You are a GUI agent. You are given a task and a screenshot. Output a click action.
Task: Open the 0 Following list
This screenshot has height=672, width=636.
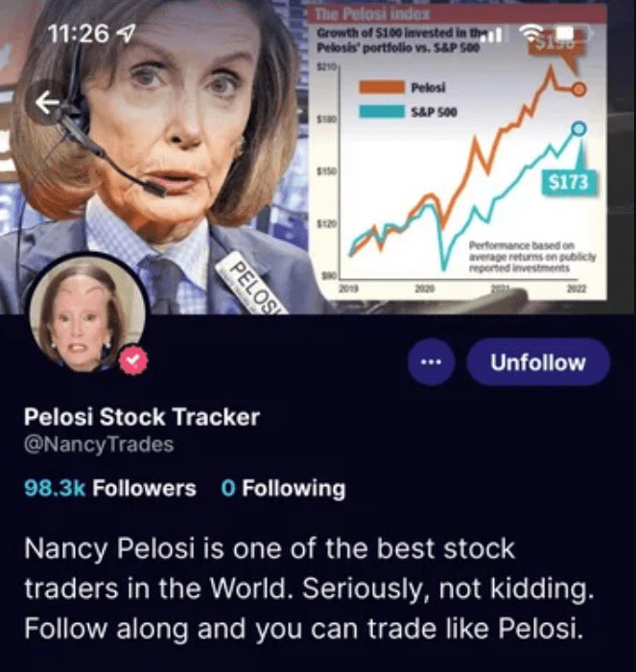283,488
